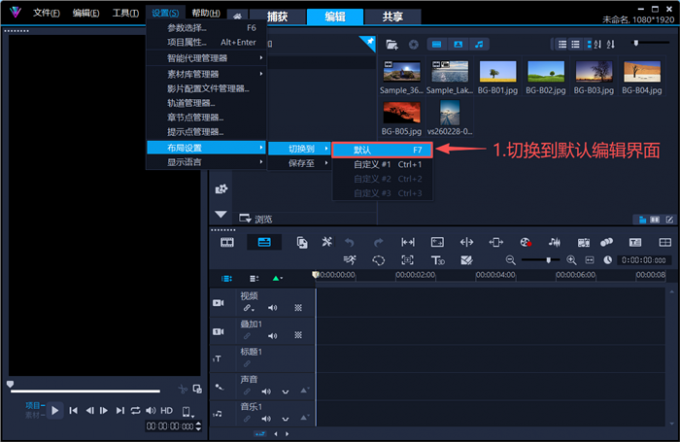This screenshot has width=680, height=442.
Task: Select 项目 project playback mode
Action: (33, 405)
